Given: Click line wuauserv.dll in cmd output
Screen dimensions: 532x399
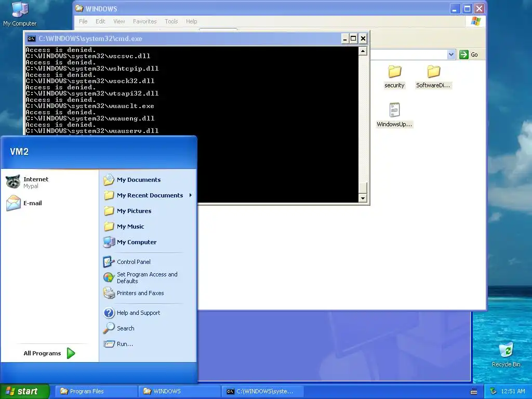Looking at the screenshot, I should (x=91, y=131).
